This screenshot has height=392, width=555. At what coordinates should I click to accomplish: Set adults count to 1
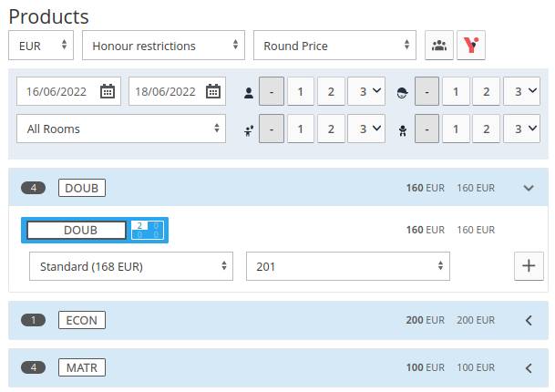[x=301, y=92]
